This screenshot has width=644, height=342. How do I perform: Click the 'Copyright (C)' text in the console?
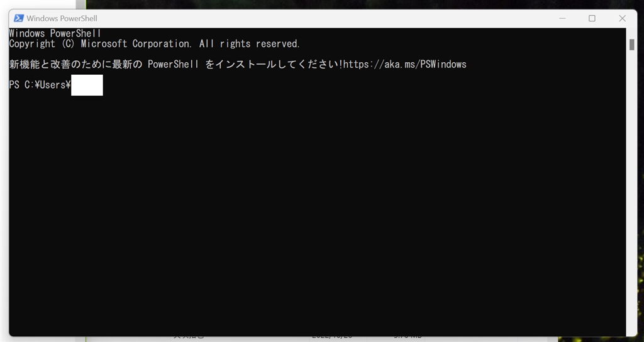point(42,44)
